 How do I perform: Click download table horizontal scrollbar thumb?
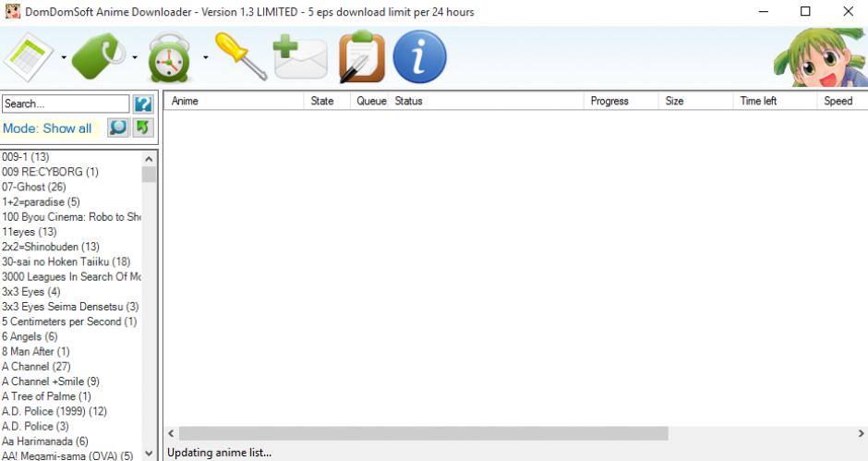(424, 433)
